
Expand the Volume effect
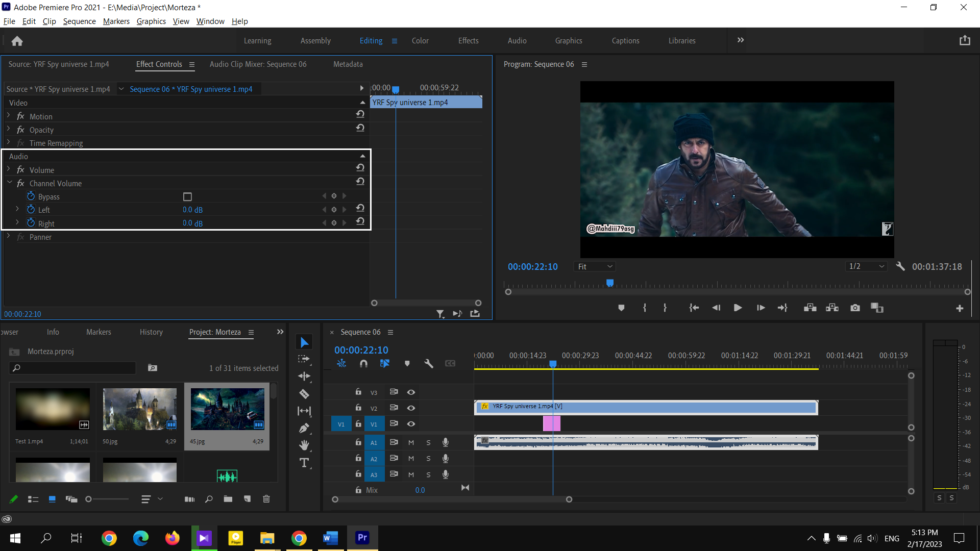click(x=9, y=169)
